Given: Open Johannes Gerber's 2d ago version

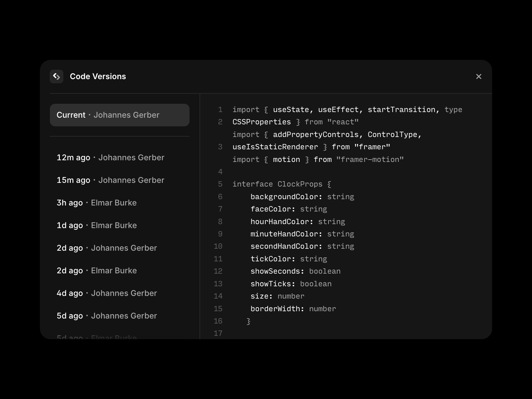Looking at the screenshot, I should click(x=107, y=248).
